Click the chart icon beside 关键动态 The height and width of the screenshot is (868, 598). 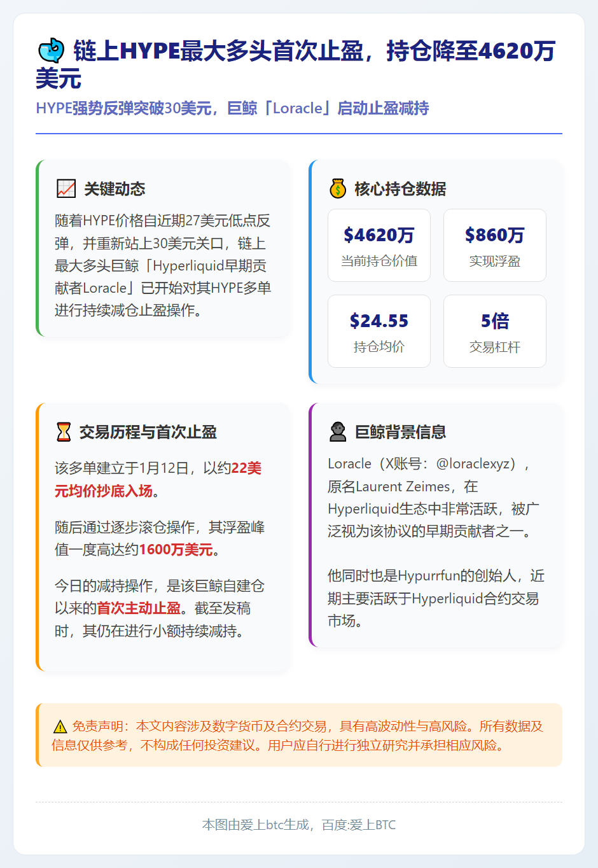point(66,189)
